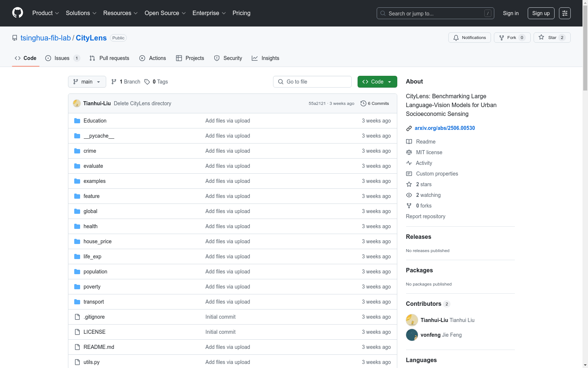Switch to the Projects tab
Viewport: 588px width, 368px height.
point(190,58)
